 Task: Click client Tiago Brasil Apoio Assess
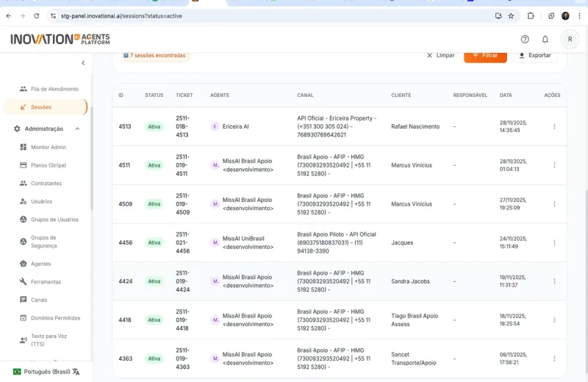pos(415,320)
